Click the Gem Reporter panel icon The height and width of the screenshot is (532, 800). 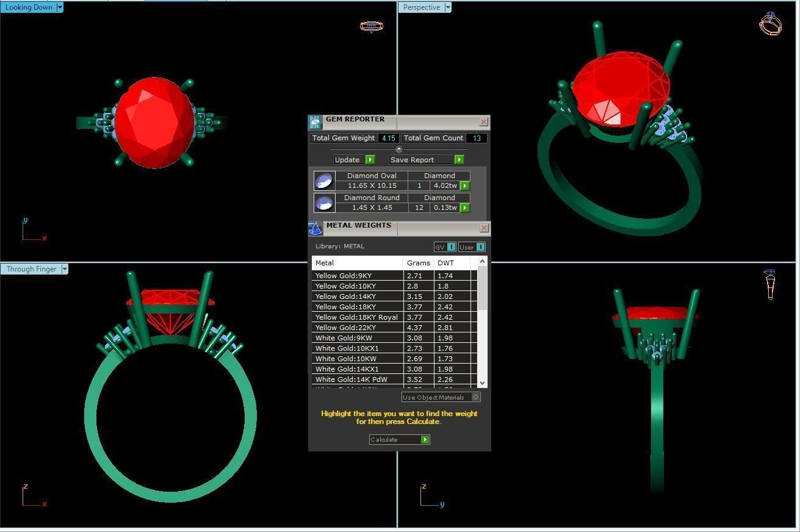pyautogui.click(x=315, y=122)
